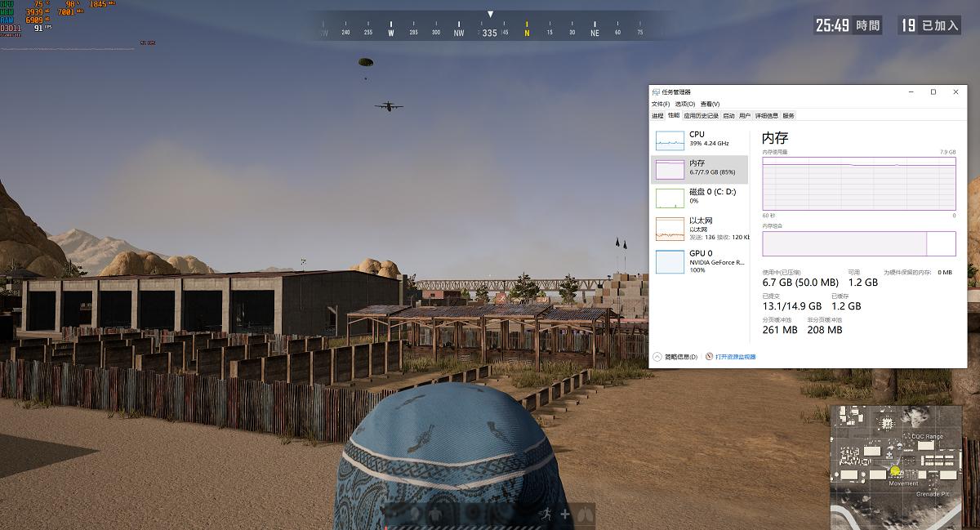
Task: Click the 19 已加入 player counter
Action: tap(929, 25)
